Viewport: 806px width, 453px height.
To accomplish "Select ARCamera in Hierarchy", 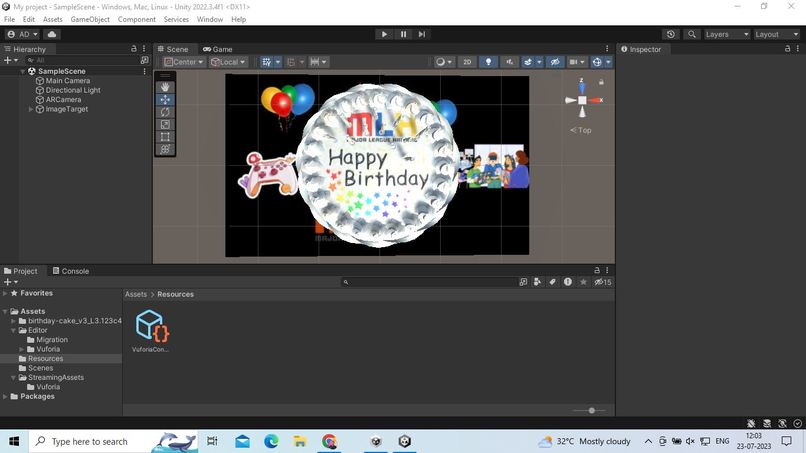I will (x=63, y=100).
